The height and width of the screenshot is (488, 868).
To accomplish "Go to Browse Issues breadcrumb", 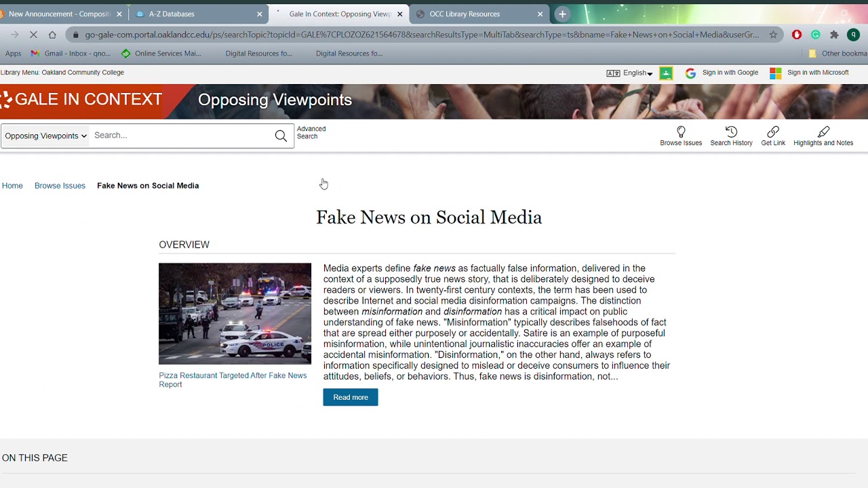I will (60, 186).
